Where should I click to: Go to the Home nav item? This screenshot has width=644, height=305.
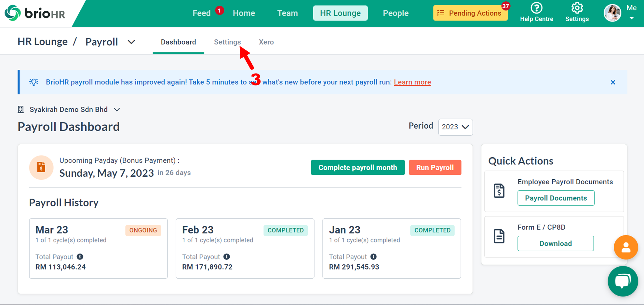click(x=244, y=13)
